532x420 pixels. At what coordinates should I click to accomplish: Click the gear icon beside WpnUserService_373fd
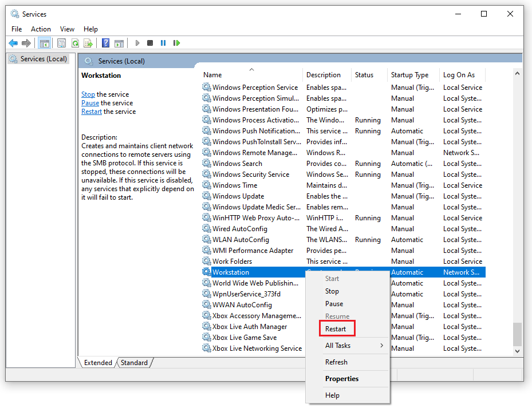207,294
